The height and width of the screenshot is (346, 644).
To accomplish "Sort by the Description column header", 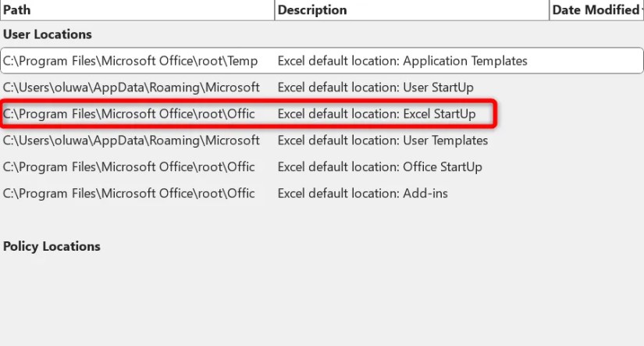I will [312, 10].
